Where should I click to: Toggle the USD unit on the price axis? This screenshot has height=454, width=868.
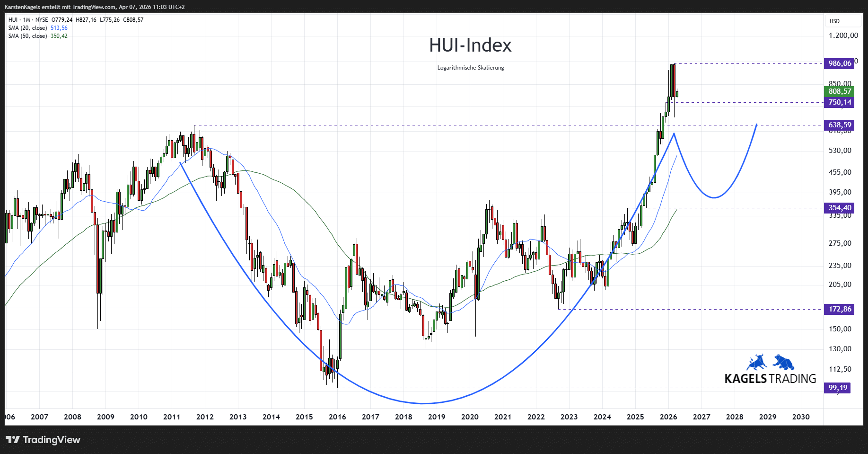point(835,21)
